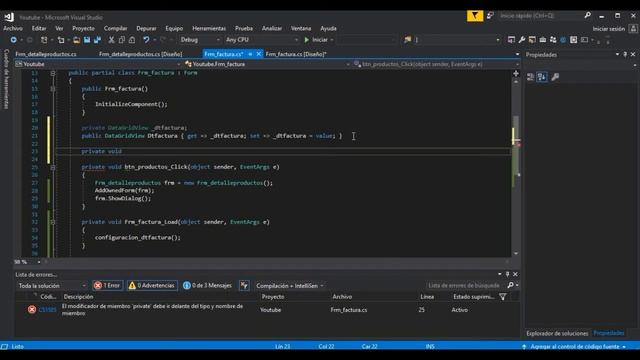Open the btn_productos_Click member dropdown
This screenshot has height=360, width=640.
[436, 64]
